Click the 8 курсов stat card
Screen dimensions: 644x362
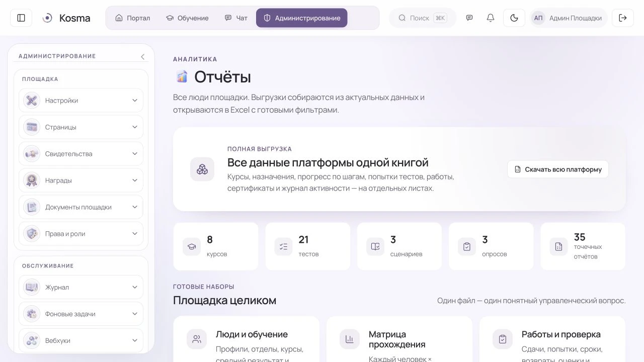coord(215,246)
